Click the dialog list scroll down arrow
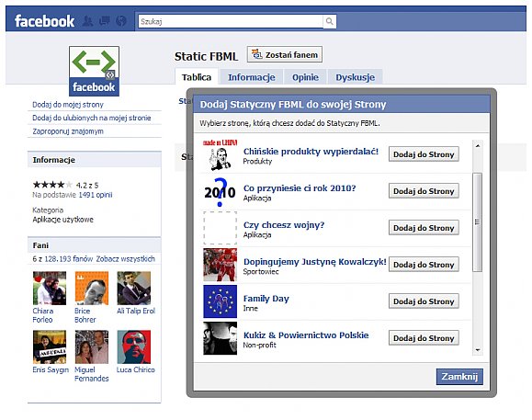Screen dimensions: 532x420 [478, 350]
